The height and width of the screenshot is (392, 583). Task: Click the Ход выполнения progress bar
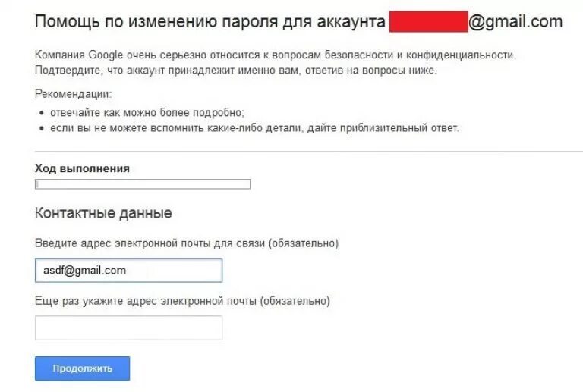tap(143, 184)
